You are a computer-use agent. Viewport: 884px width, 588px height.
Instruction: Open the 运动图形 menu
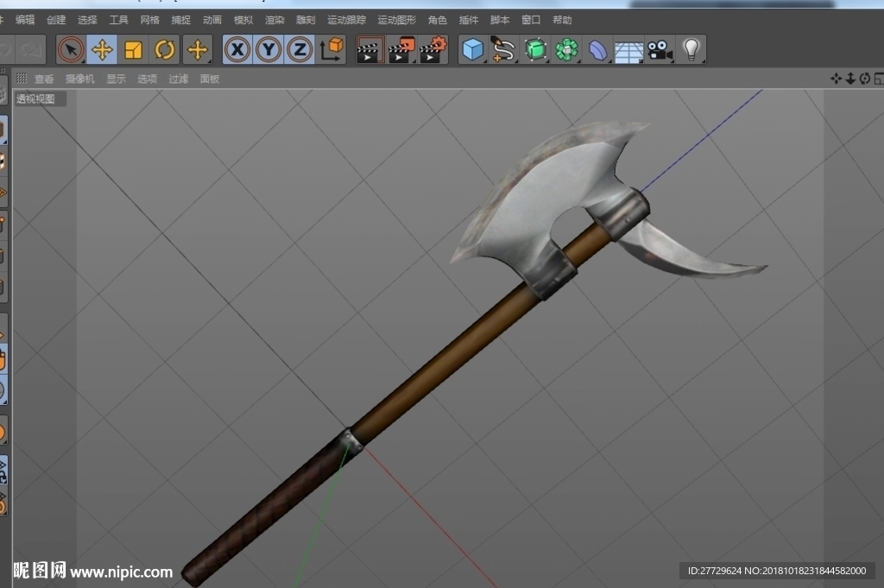pos(397,20)
